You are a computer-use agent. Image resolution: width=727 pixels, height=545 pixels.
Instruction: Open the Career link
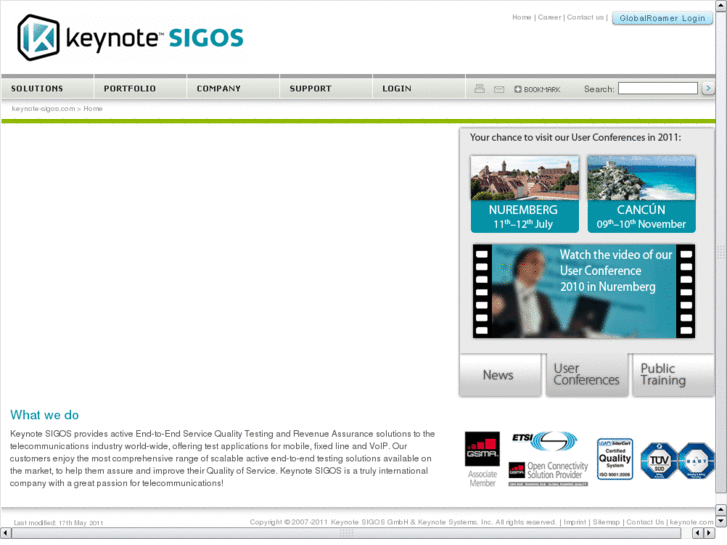pyautogui.click(x=549, y=17)
